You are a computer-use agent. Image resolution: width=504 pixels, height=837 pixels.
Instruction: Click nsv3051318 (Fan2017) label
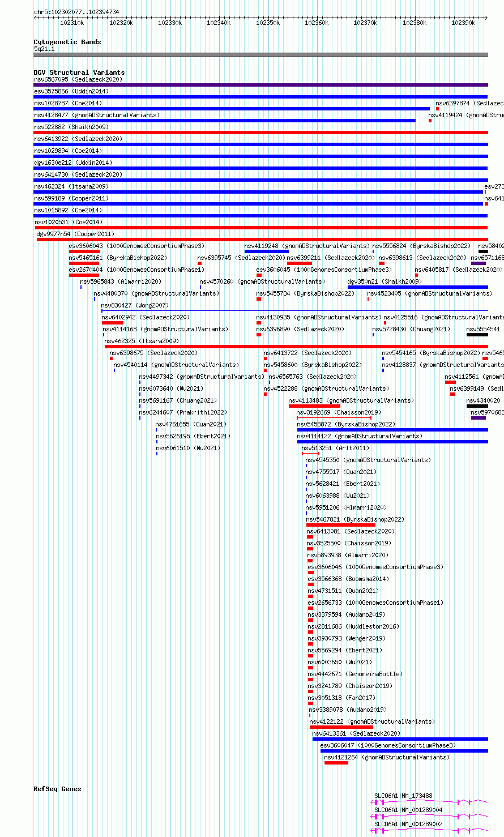tap(341, 698)
